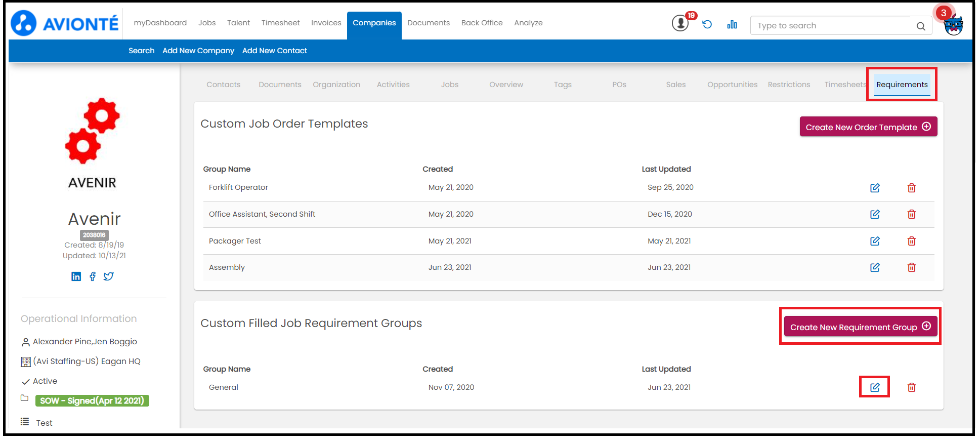Open the Timesheet menu
Screen dimensions: 980x443
click(280, 23)
